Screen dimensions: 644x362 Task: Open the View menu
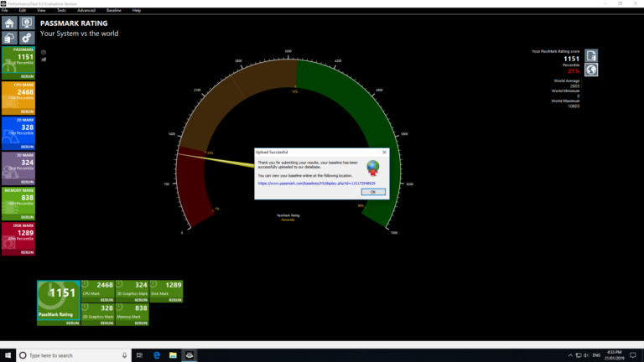[41, 10]
